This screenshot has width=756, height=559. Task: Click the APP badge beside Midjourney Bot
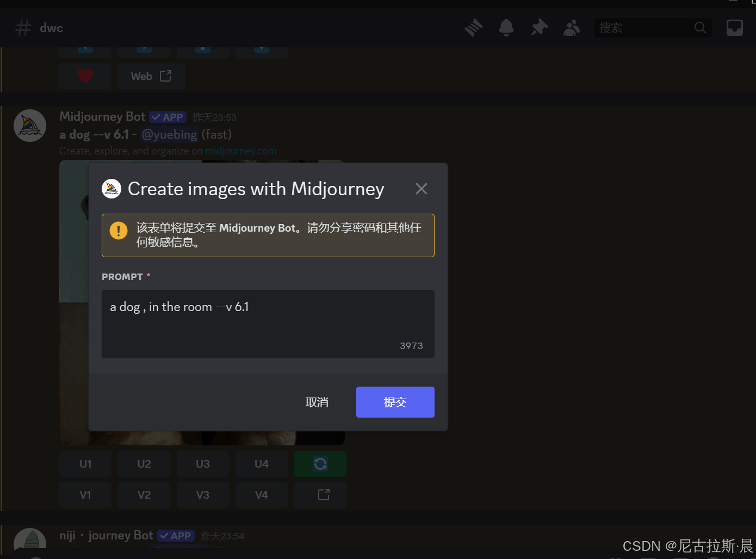(x=168, y=117)
